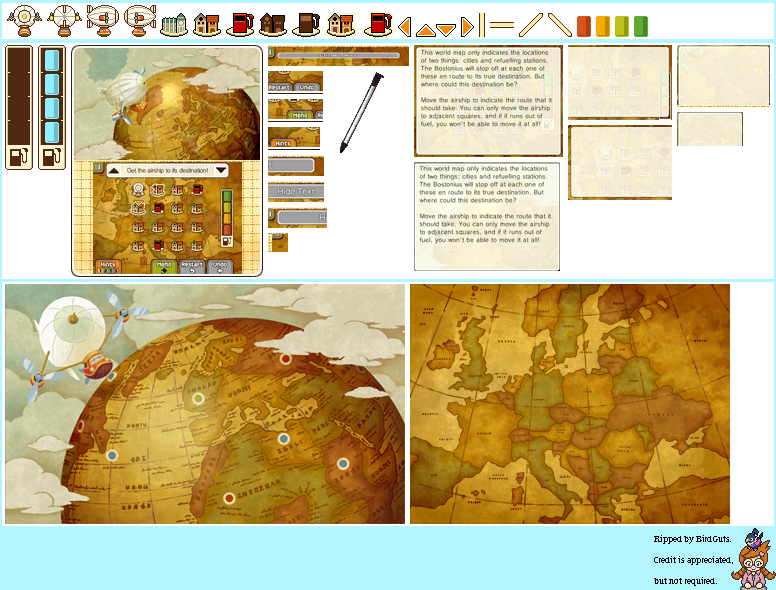Open Memo in the game screen preview
The width and height of the screenshot is (776, 590).
164,267
